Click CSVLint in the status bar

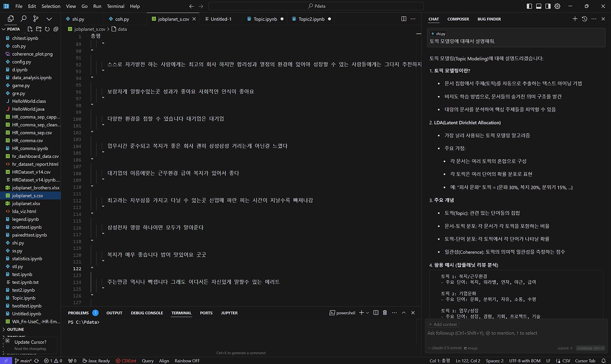[x=126, y=361]
